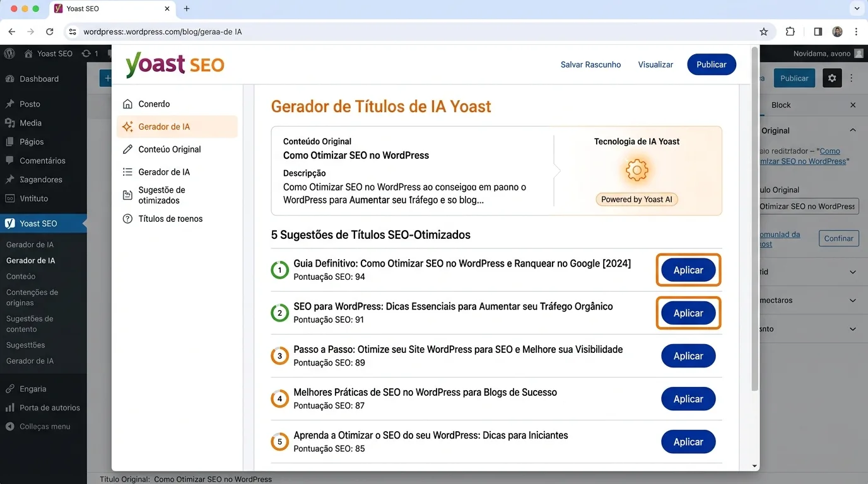
Task: Click Salvar Rascunho link
Action: 590,64
